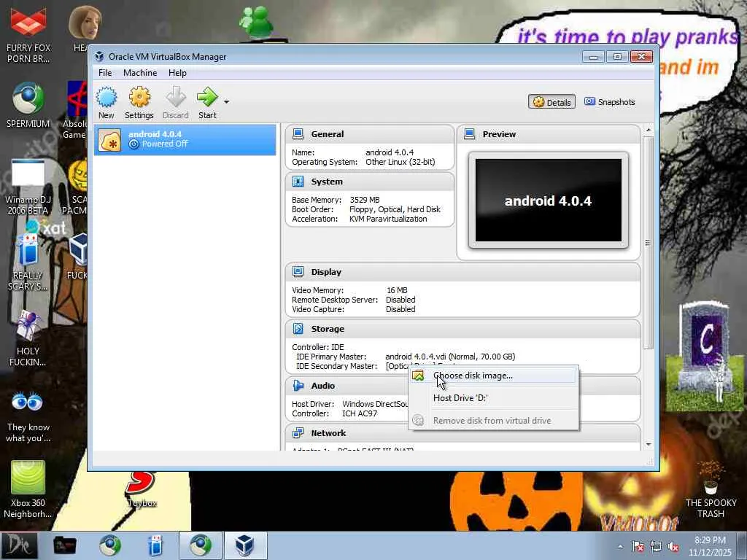Viewport: 747px width, 560px height.
Task: Click the details pane vertical scrollbar thumb
Action: 648,243
